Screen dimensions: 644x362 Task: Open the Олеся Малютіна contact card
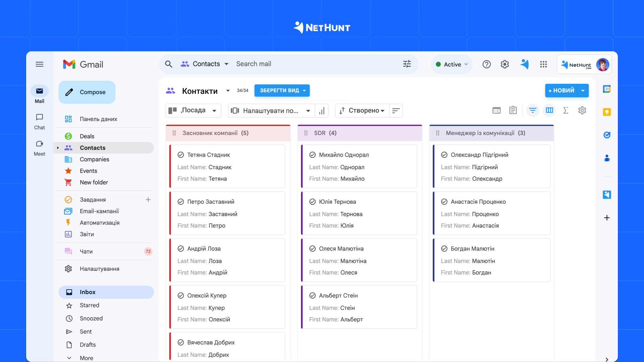click(x=359, y=260)
